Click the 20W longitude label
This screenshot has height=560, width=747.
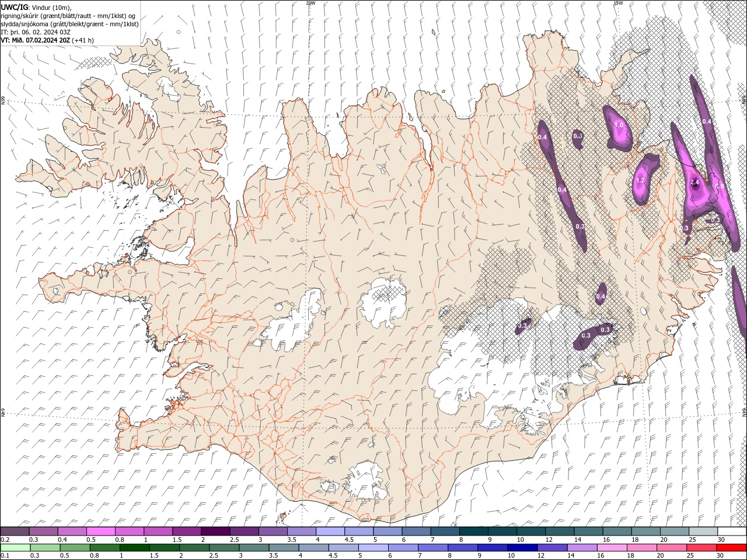(x=310, y=3)
